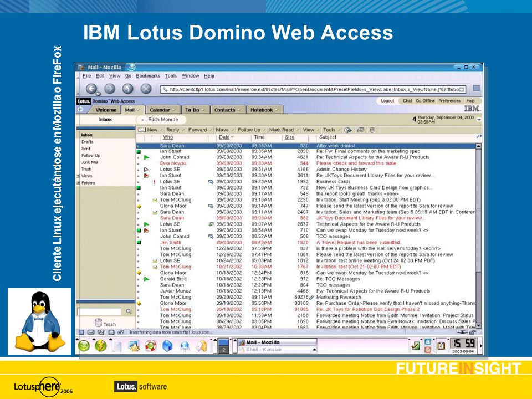
Task: Click the clipboard icon in system tray
Action: click(441, 346)
